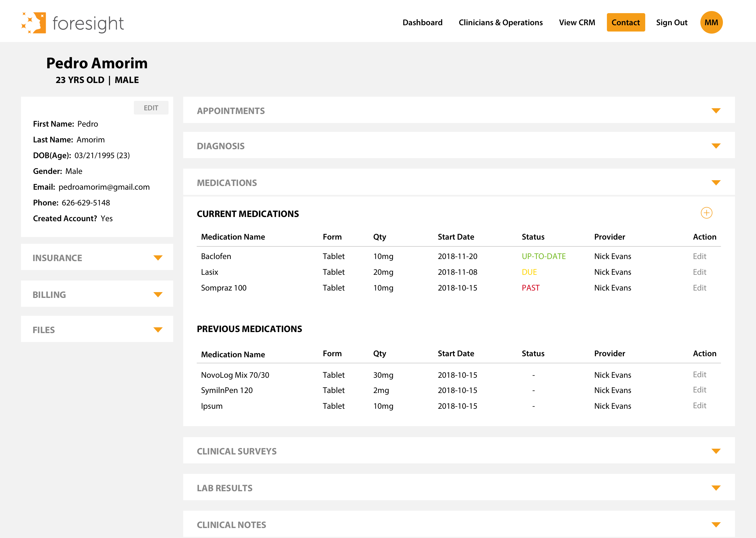This screenshot has height=538, width=756.
Task: Edit the NovoLog Mix 70/30 entry
Action: point(699,374)
